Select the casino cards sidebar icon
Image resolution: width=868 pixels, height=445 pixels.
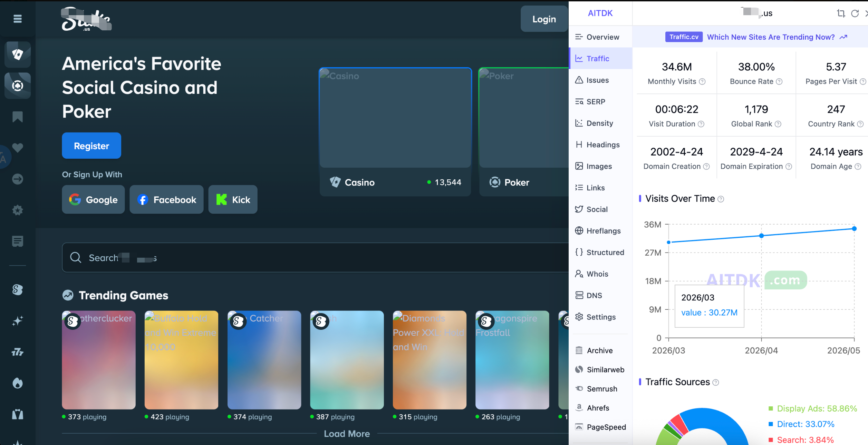click(x=18, y=54)
